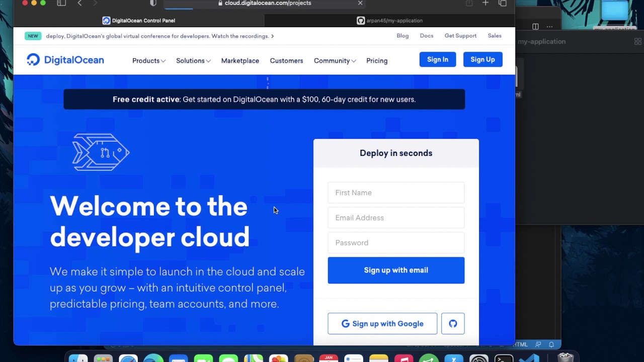Open more actions ellipsis in VS Code window
Viewport: 644px width, 362px height.
[549, 26]
